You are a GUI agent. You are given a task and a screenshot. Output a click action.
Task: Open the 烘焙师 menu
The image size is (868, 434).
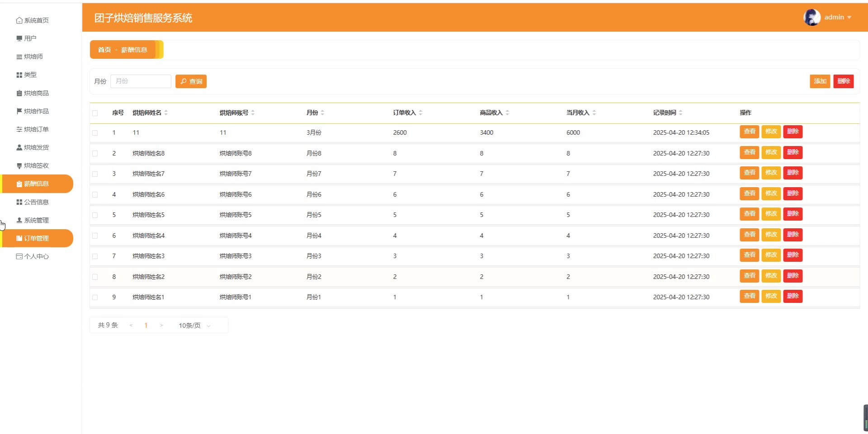click(x=37, y=57)
